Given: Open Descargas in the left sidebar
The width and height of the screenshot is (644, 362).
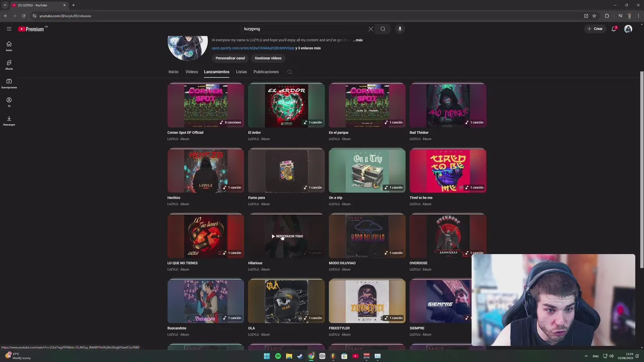Looking at the screenshot, I should coord(9,121).
